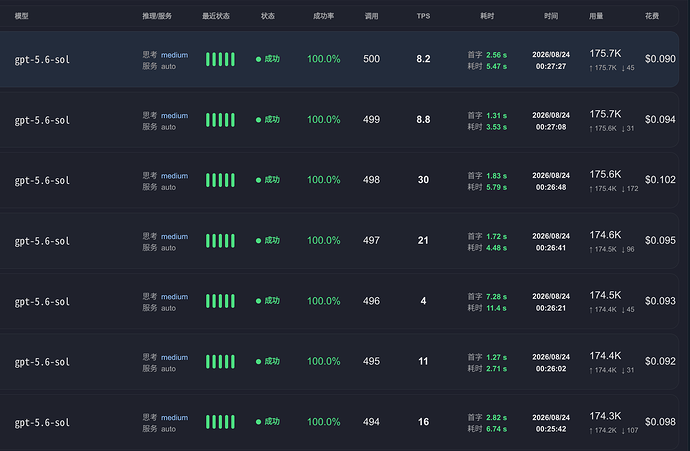Click the timestamp 00:27:08

551,127
